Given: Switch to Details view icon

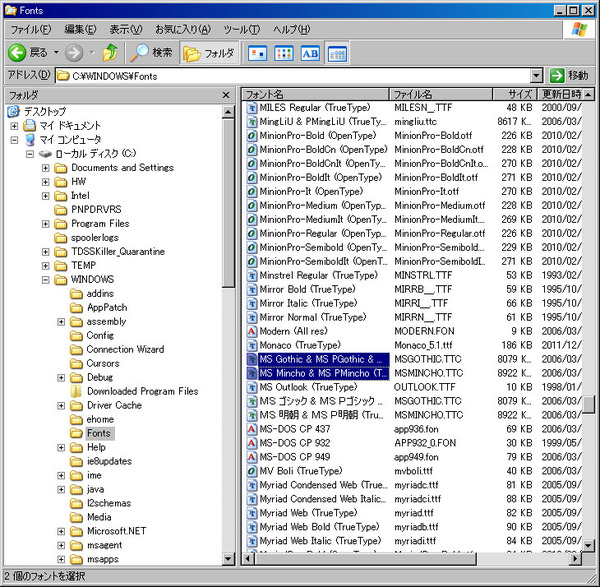Looking at the screenshot, I should pos(337,54).
